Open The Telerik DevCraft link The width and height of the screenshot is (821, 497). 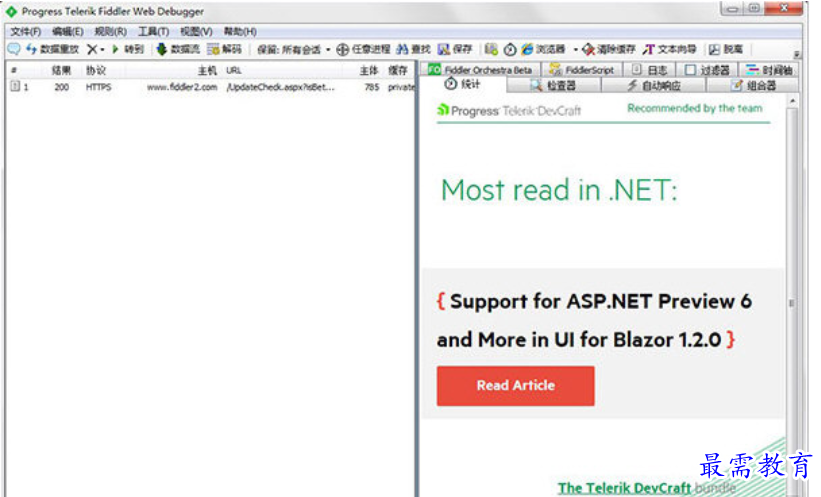coord(624,488)
